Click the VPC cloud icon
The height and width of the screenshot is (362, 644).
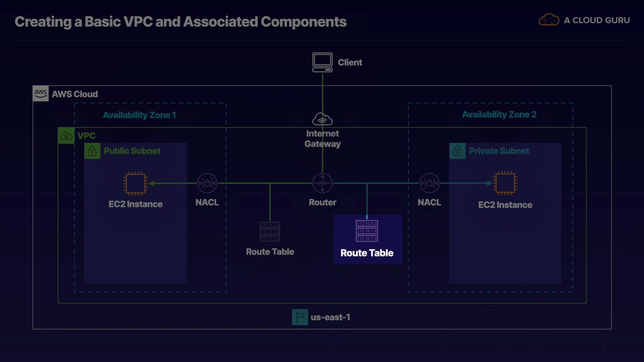coord(66,136)
